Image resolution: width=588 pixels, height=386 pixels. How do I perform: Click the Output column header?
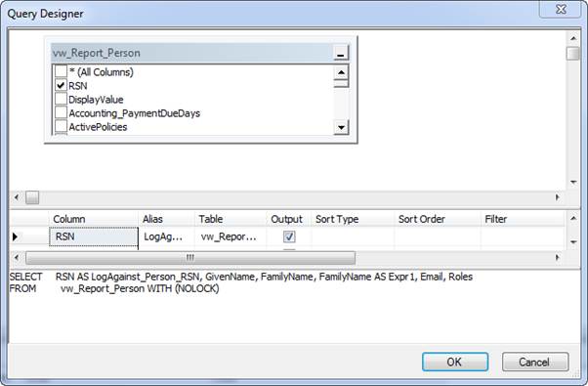(x=288, y=219)
